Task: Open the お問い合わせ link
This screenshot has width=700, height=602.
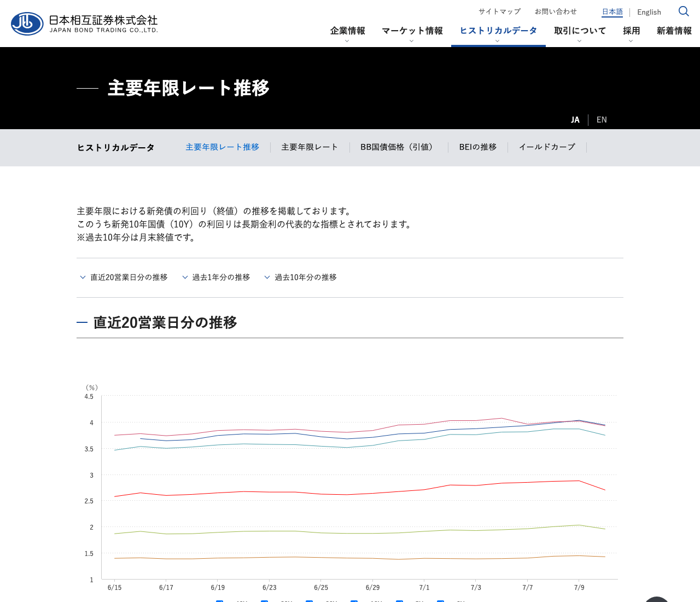Action: (x=556, y=11)
